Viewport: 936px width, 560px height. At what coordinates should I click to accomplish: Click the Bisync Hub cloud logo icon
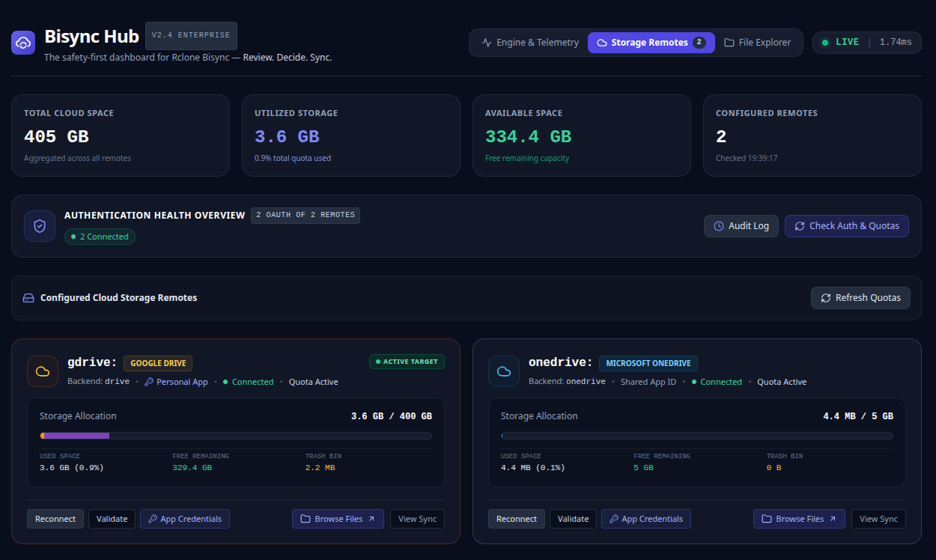pyautogui.click(x=23, y=43)
